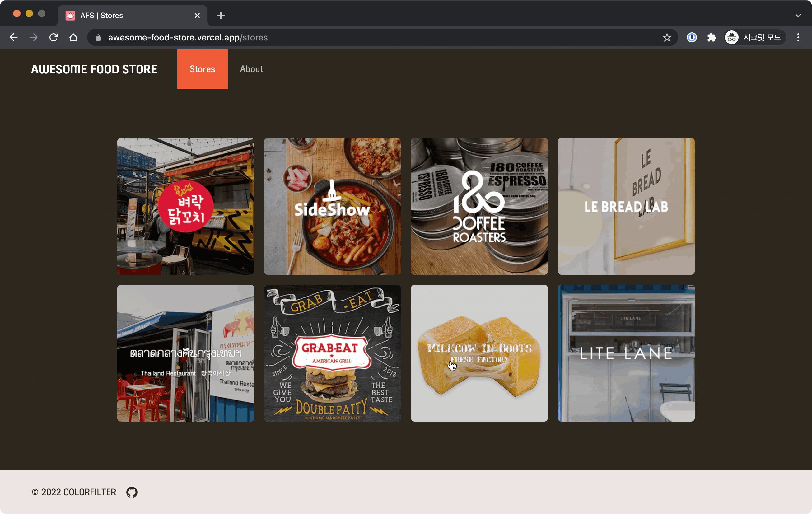Close the window with the red button
812x514 pixels.
click(17, 13)
